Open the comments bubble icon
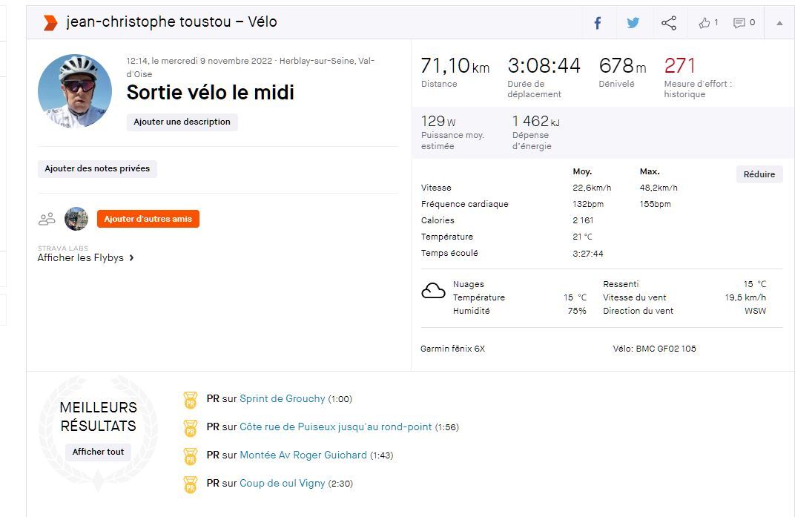The width and height of the screenshot is (812, 517). click(x=739, y=23)
